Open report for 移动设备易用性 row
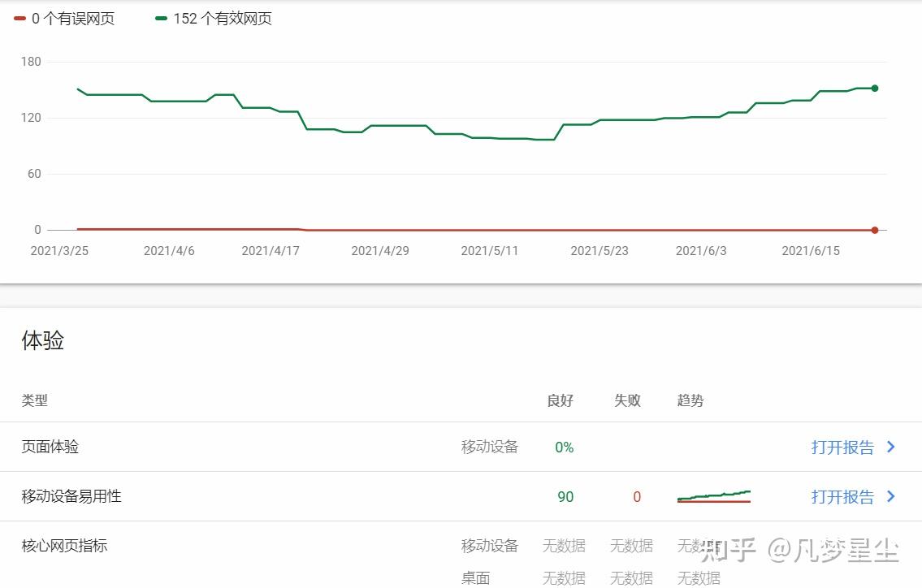922x588 pixels. click(x=842, y=497)
